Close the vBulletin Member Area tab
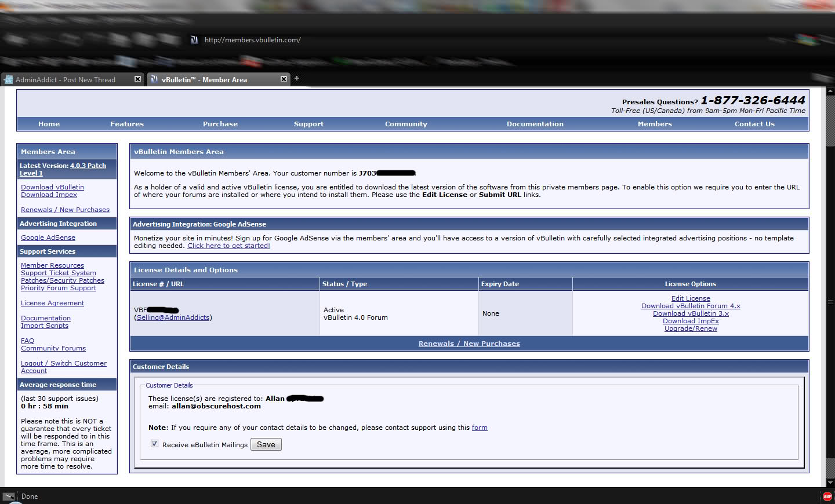This screenshot has height=504, width=835. click(284, 79)
